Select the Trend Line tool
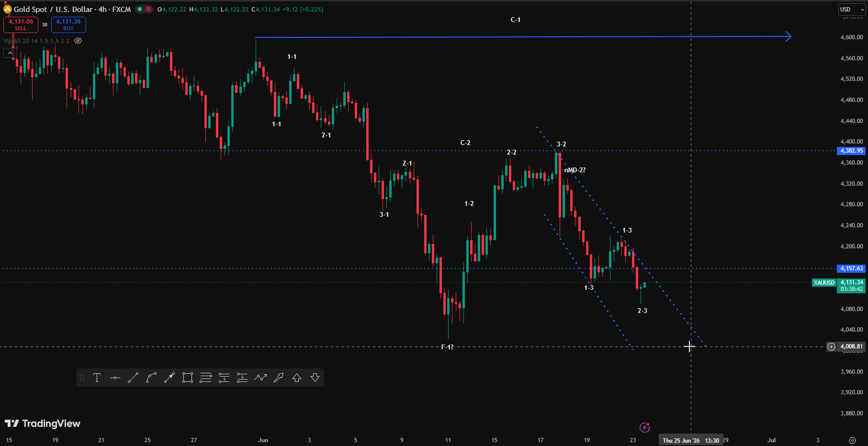Viewport: 868px width, 446px height. click(133, 378)
